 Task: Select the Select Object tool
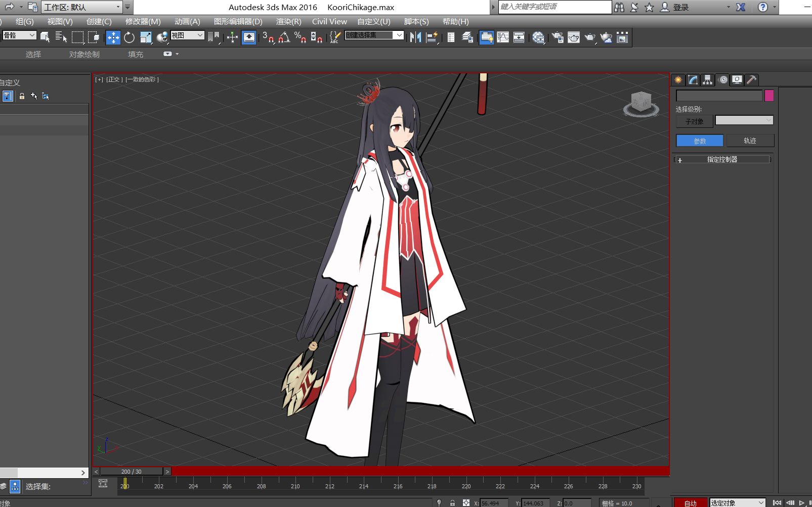point(45,37)
